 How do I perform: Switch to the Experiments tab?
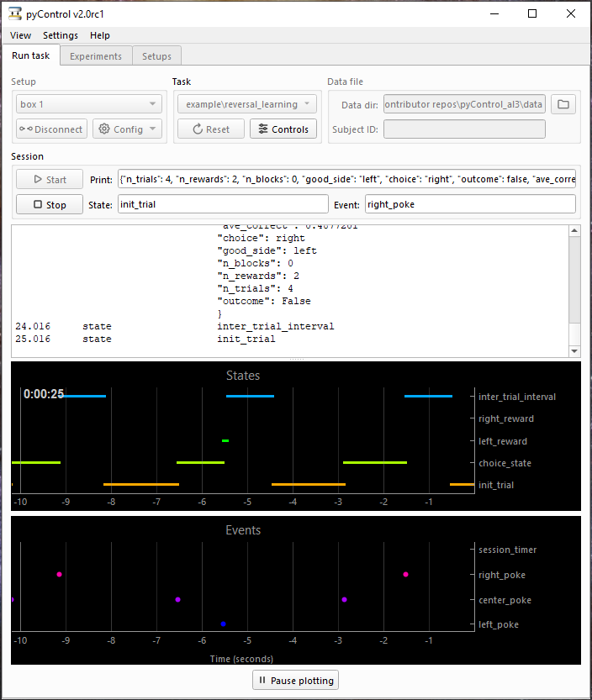pos(96,56)
